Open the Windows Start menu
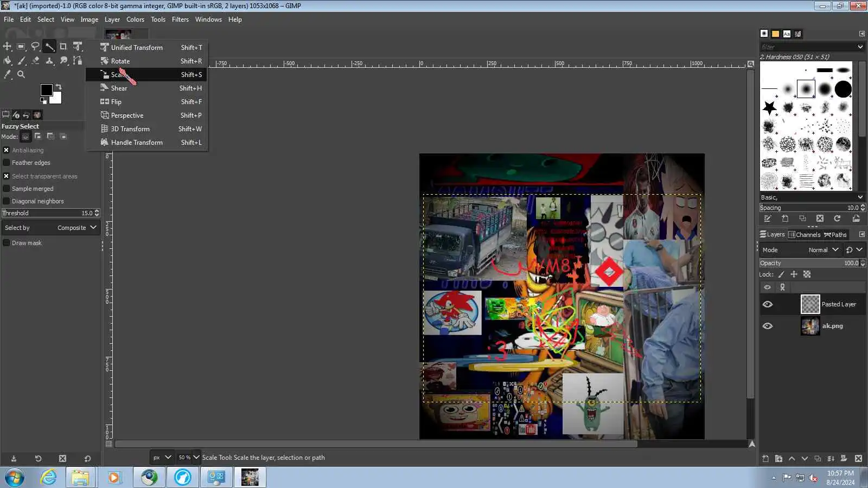 (15, 478)
